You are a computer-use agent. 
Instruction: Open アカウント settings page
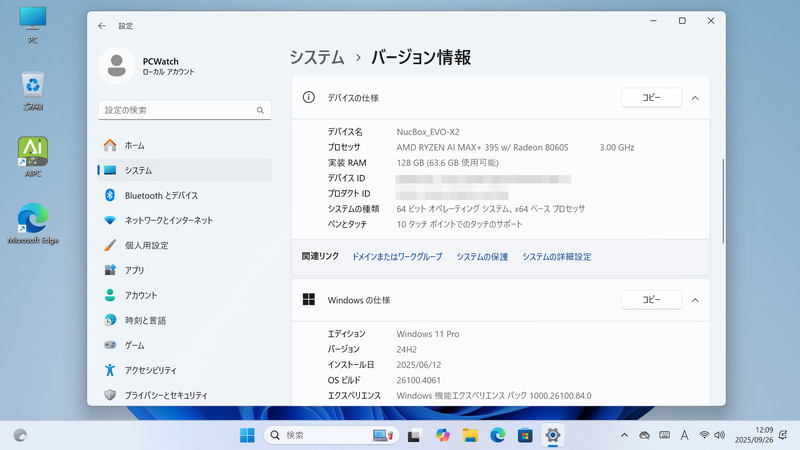(x=185, y=295)
